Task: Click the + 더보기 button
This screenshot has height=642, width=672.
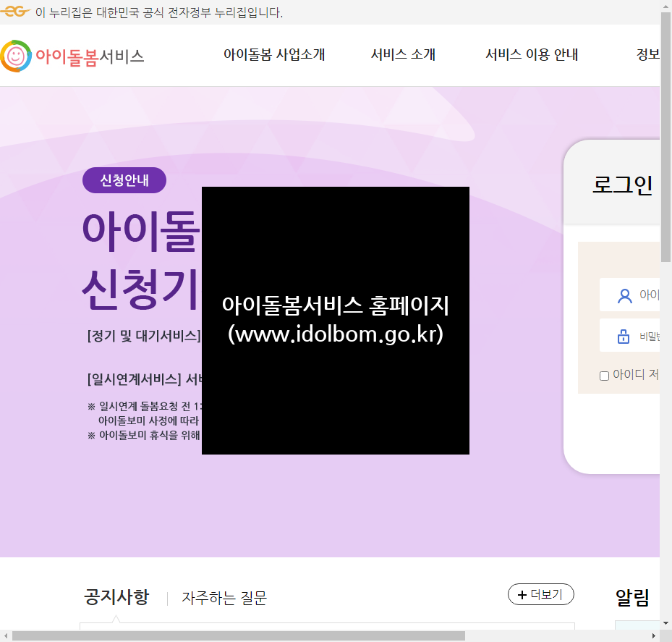Action: 541,594
